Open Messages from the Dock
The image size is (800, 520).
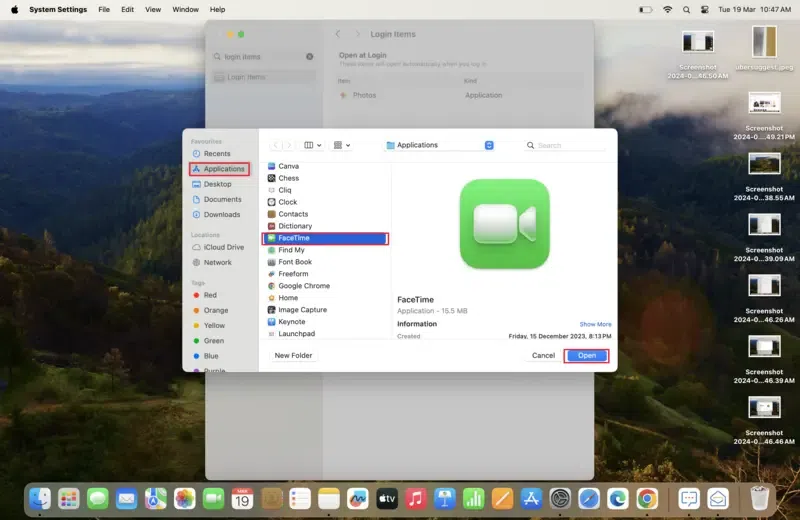pos(97,499)
